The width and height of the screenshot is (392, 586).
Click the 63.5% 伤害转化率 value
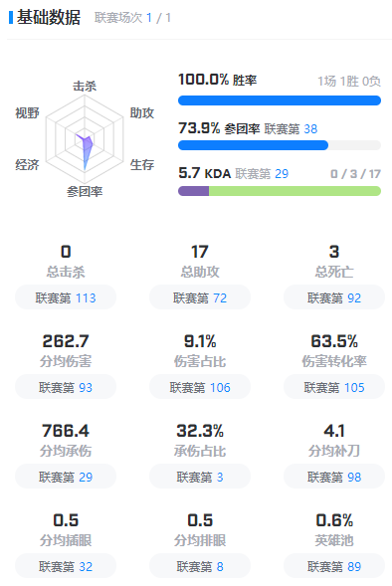click(334, 341)
